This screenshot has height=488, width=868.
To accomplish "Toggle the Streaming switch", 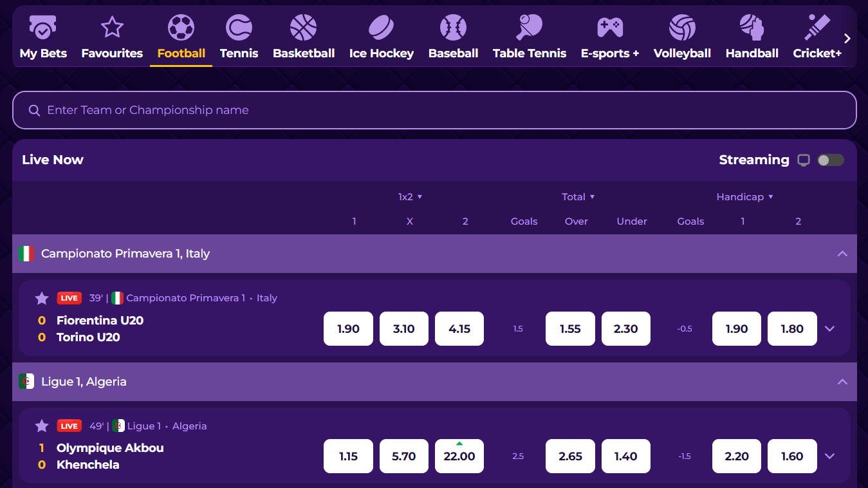I will pos(831,160).
